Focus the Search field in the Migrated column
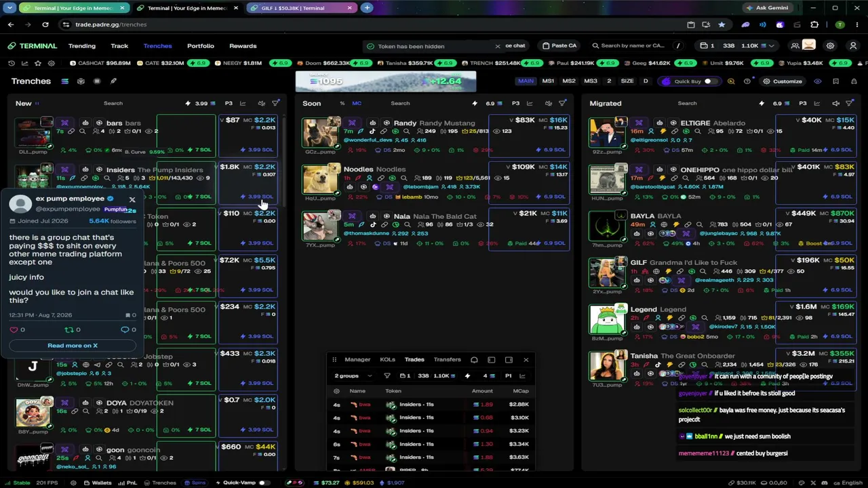Viewport: 868px width, 488px height. 687,104
